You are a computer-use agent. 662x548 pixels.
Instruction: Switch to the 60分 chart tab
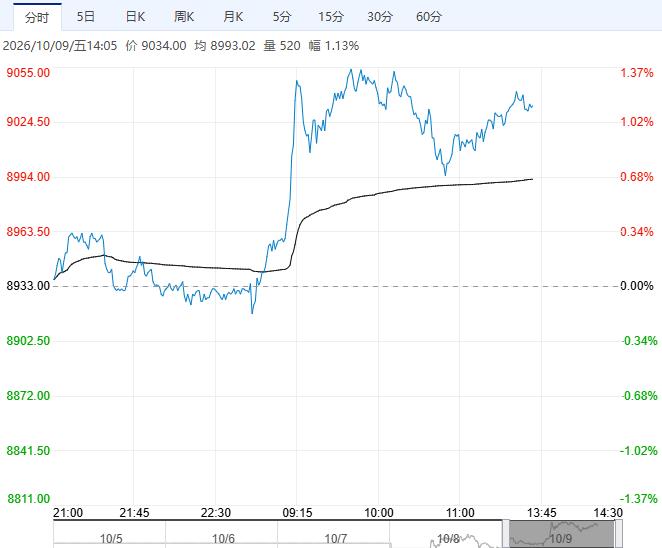pos(429,17)
